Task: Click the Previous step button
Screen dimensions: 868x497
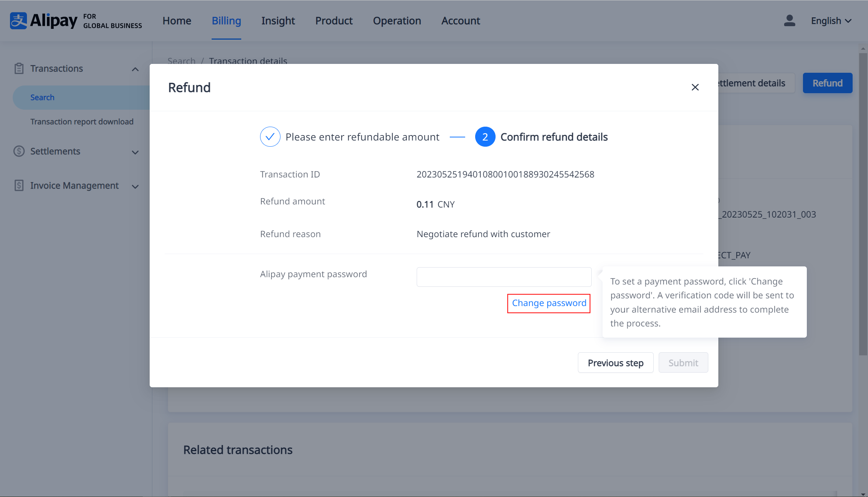Action: click(x=615, y=362)
